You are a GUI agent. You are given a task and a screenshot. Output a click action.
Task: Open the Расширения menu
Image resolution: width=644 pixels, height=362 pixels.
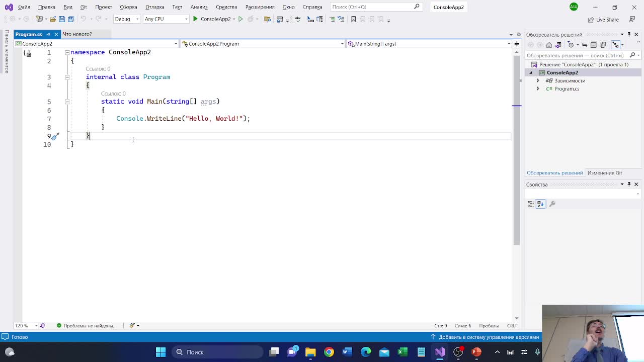[x=260, y=7]
